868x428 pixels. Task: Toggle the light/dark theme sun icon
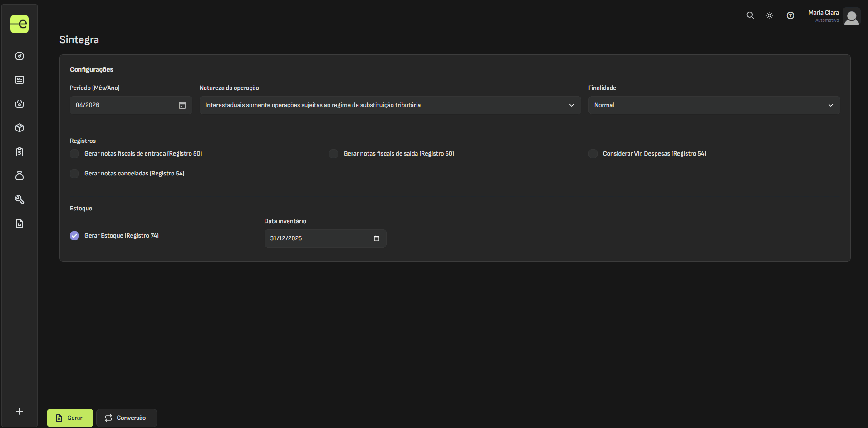[x=770, y=15]
